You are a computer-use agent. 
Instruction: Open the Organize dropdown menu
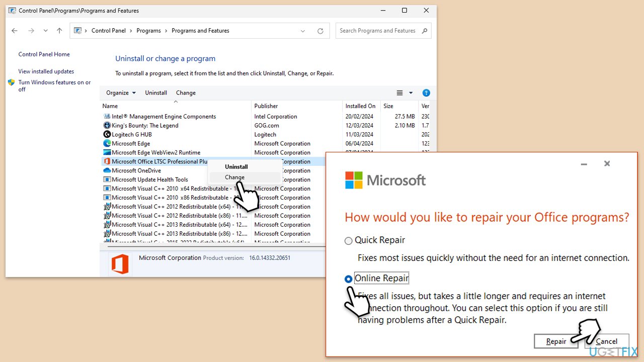click(121, 93)
